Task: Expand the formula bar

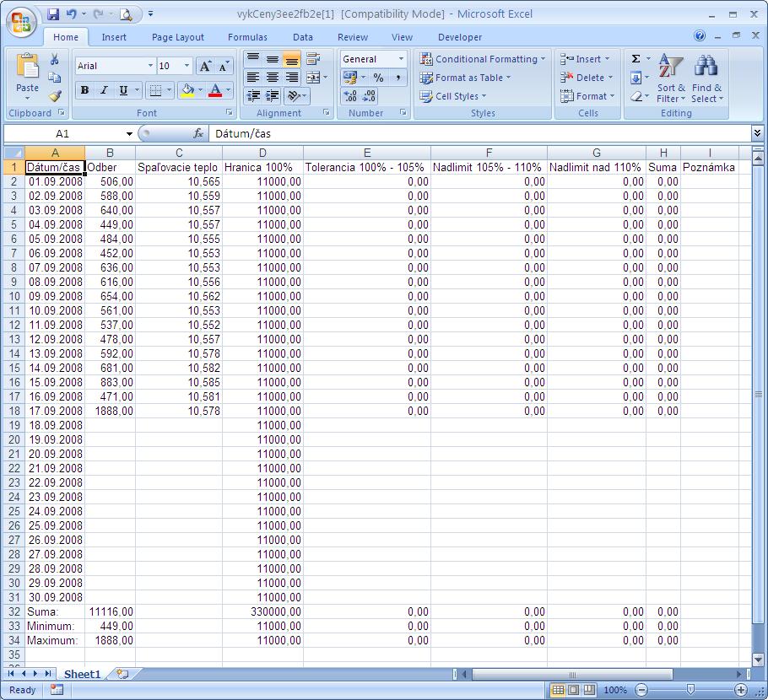Action: click(x=757, y=133)
